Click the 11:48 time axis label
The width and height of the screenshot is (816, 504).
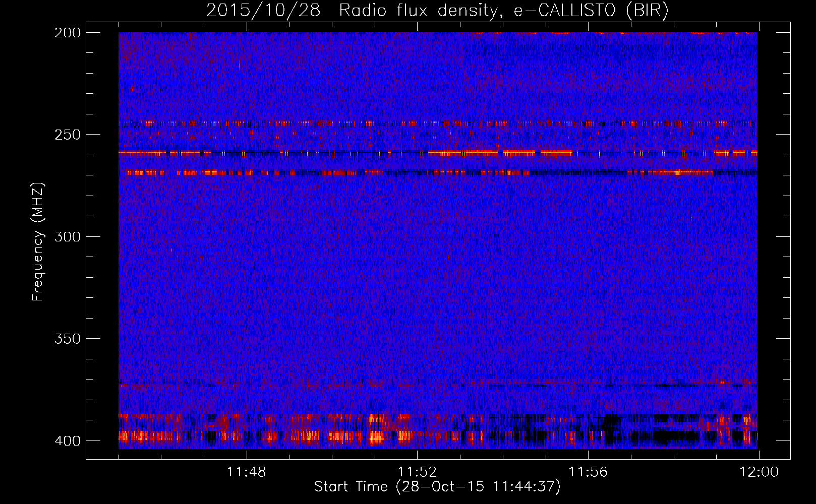246,472
